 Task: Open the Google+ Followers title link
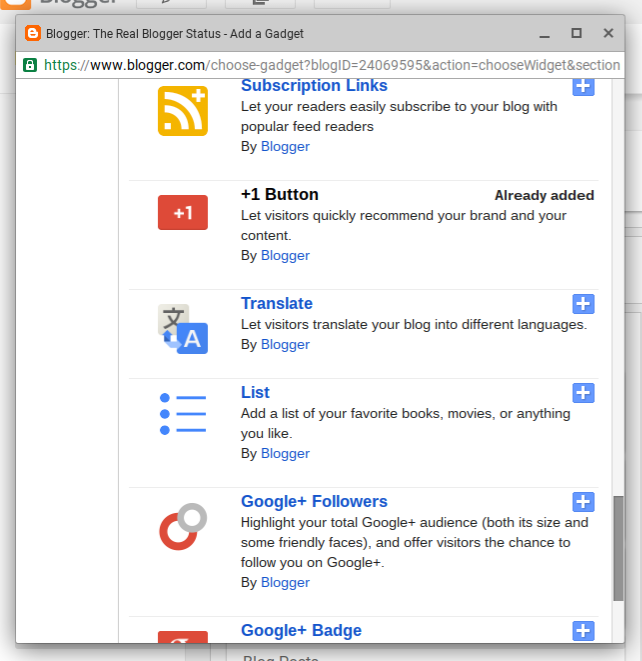point(314,501)
